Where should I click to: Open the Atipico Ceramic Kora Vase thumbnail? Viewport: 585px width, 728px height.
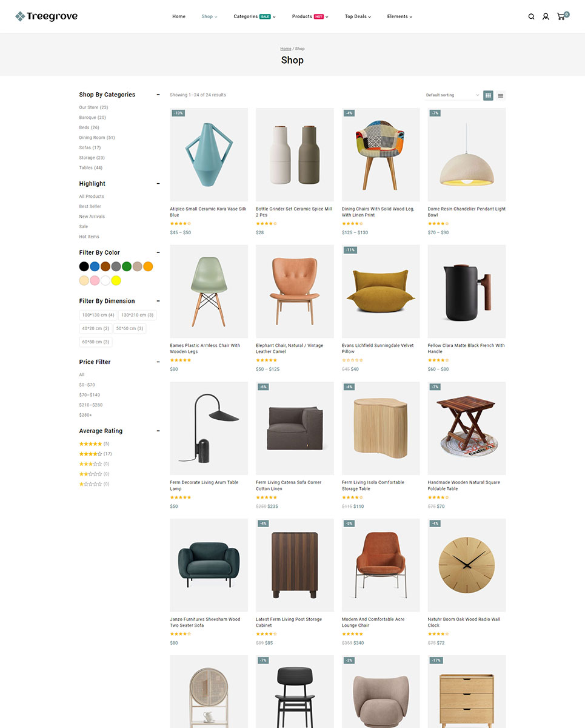coord(209,155)
